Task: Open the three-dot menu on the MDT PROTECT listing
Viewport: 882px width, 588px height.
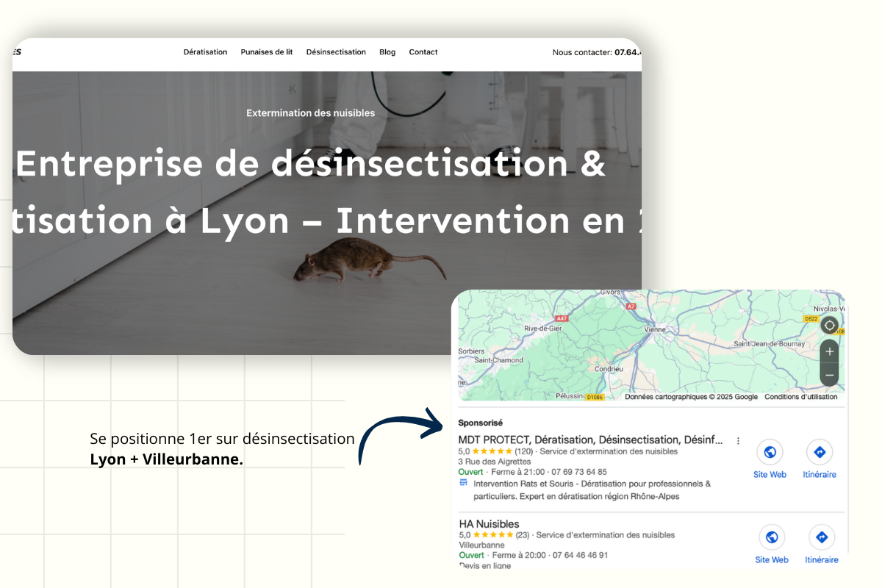Action: [738, 440]
